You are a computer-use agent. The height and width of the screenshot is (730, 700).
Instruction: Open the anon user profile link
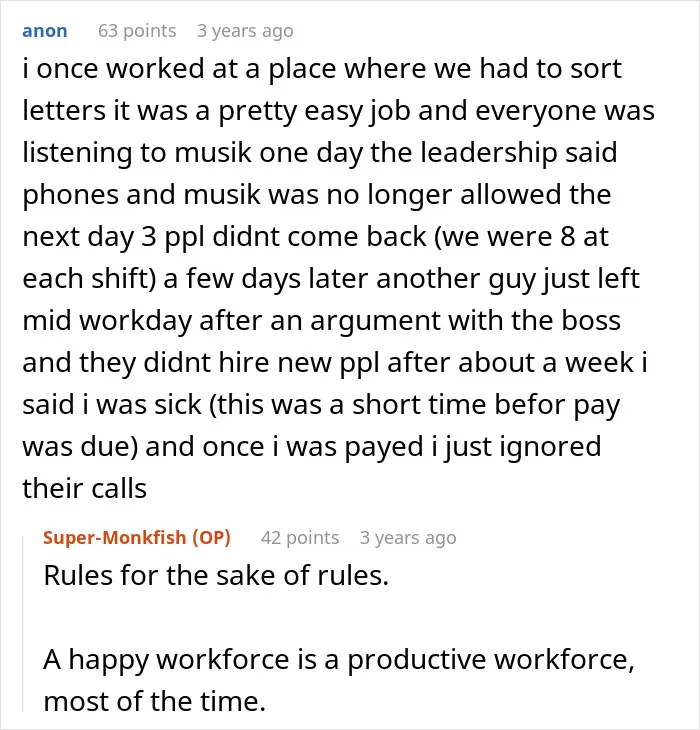click(45, 31)
